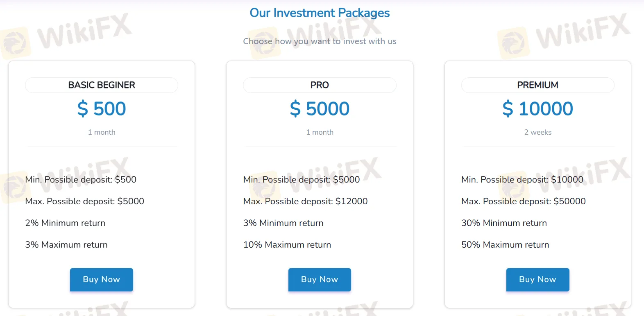The width and height of the screenshot is (644, 316).
Task: Click the $ 500 price text
Action: tap(101, 109)
